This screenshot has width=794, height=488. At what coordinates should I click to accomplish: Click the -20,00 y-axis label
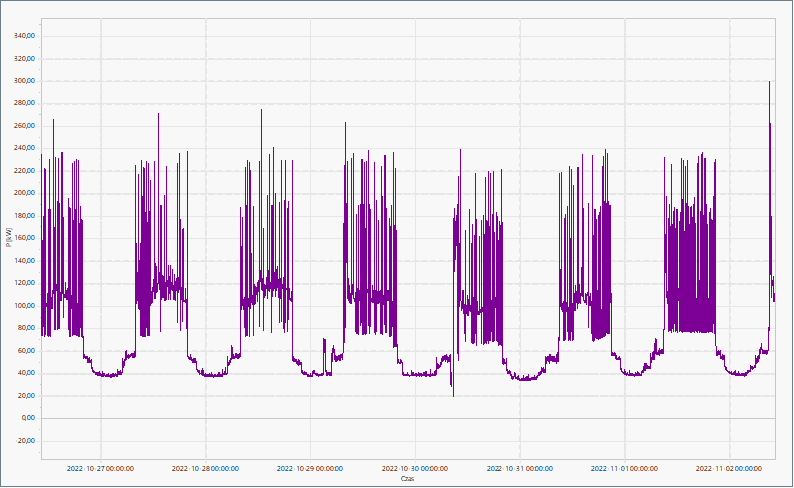coord(25,441)
